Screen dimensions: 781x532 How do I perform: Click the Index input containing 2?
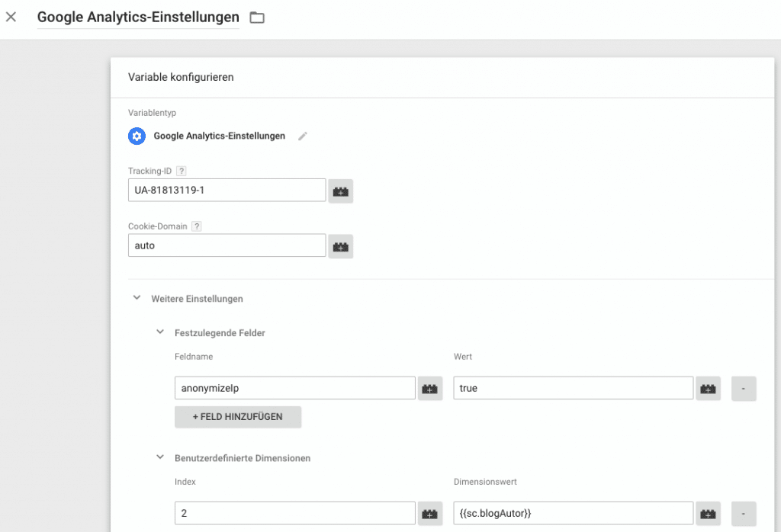point(295,513)
